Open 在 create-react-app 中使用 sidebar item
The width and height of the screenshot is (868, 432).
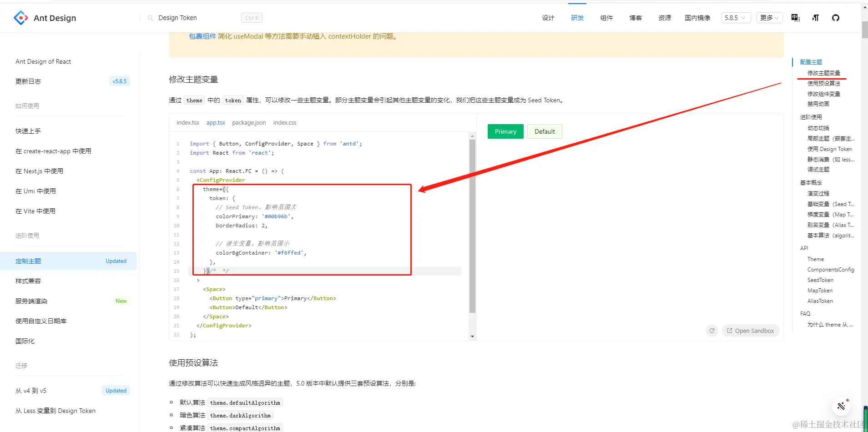[53, 151]
